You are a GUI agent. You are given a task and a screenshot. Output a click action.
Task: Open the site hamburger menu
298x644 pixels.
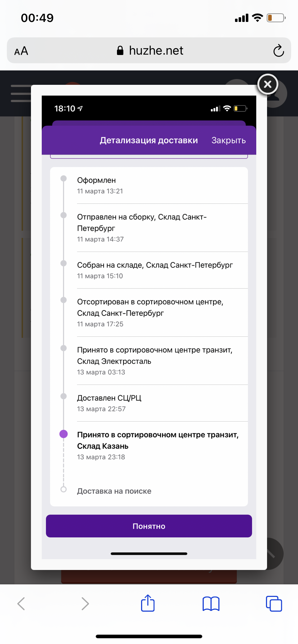click(21, 93)
